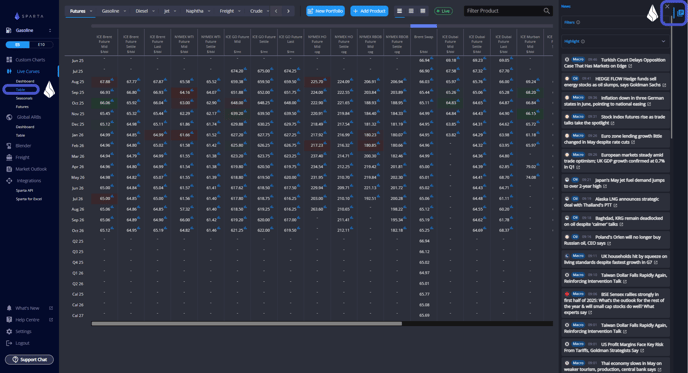Select the E10 grade toggle

tap(41, 45)
